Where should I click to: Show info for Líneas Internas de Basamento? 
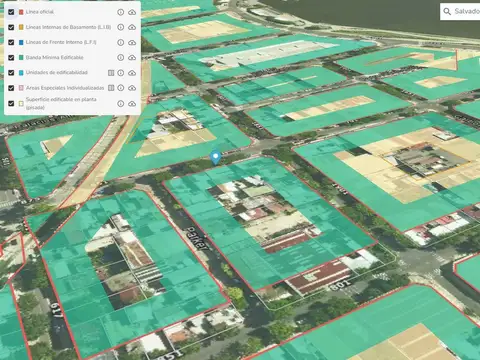121,27
